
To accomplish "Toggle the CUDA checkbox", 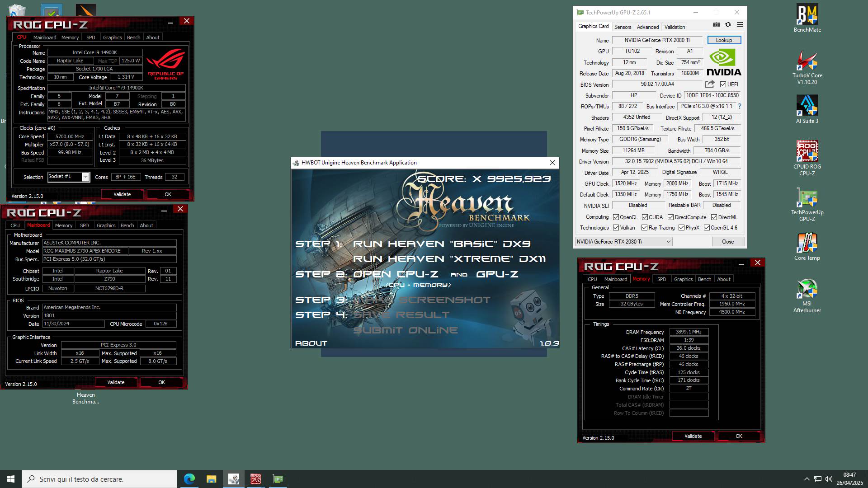I will point(645,217).
